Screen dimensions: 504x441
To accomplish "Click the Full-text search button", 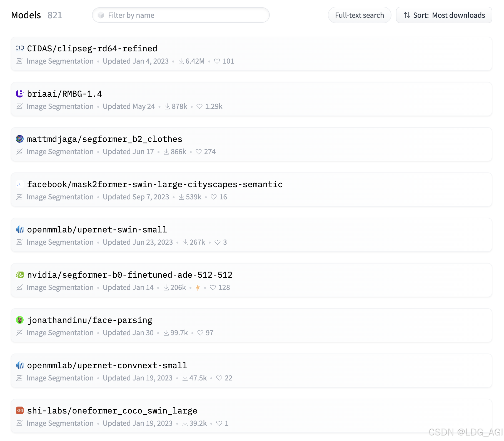I will (x=360, y=15).
